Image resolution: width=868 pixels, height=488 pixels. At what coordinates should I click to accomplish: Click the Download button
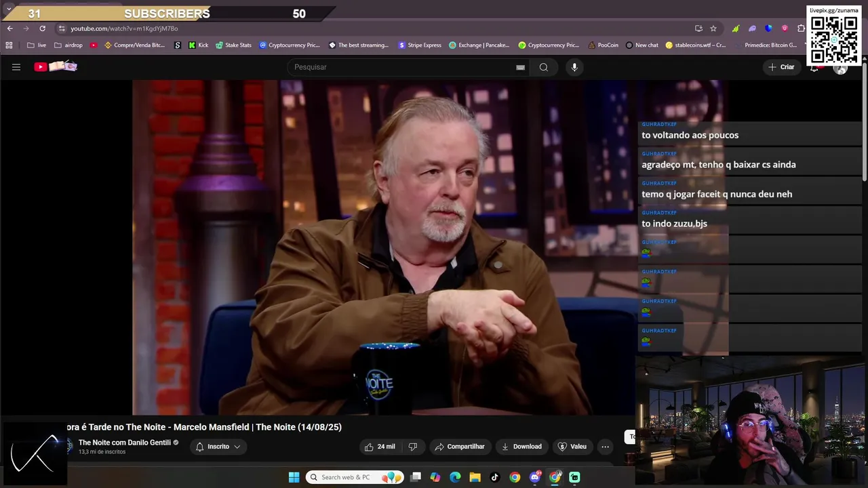pos(521,447)
